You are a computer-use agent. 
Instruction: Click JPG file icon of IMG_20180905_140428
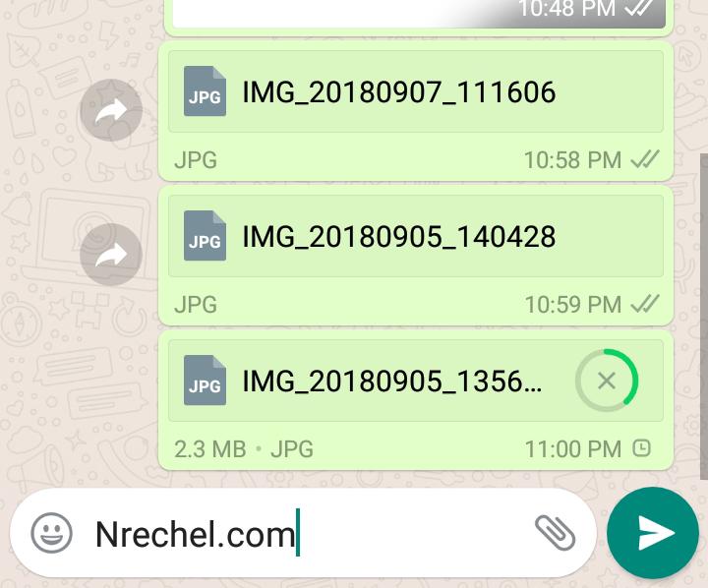(205, 236)
